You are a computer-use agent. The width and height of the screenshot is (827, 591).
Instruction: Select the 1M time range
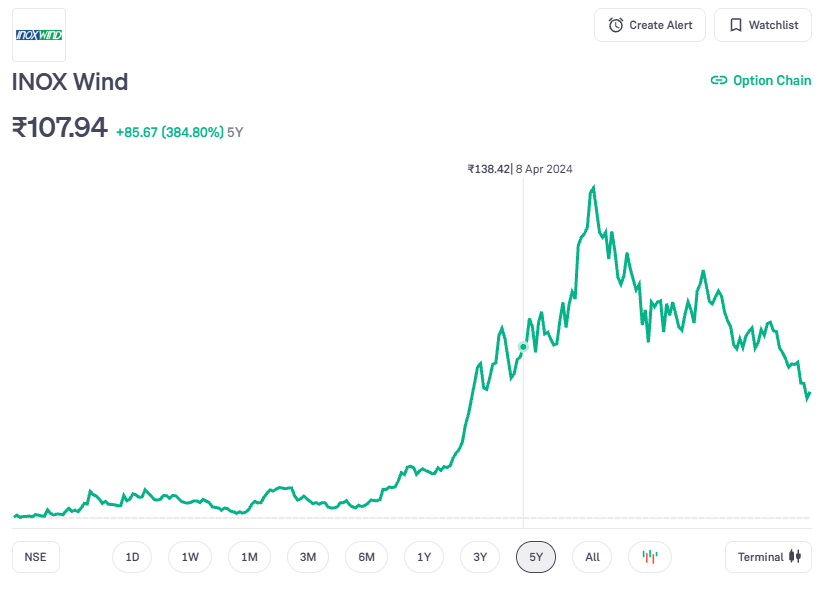[x=249, y=557]
